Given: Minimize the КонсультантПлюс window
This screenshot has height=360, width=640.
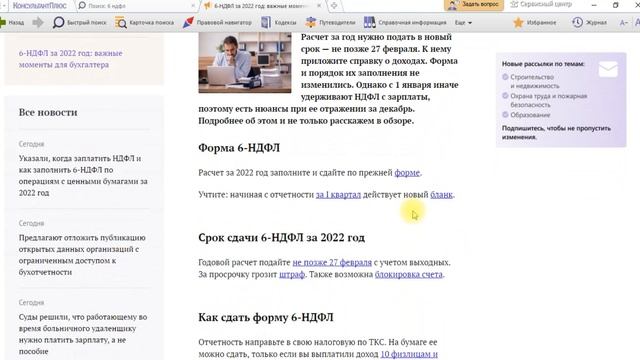Looking at the screenshot, I should [594, 5].
